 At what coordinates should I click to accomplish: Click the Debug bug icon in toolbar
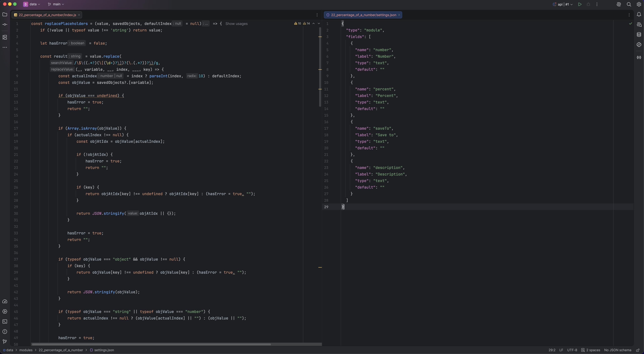tap(588, 4)
